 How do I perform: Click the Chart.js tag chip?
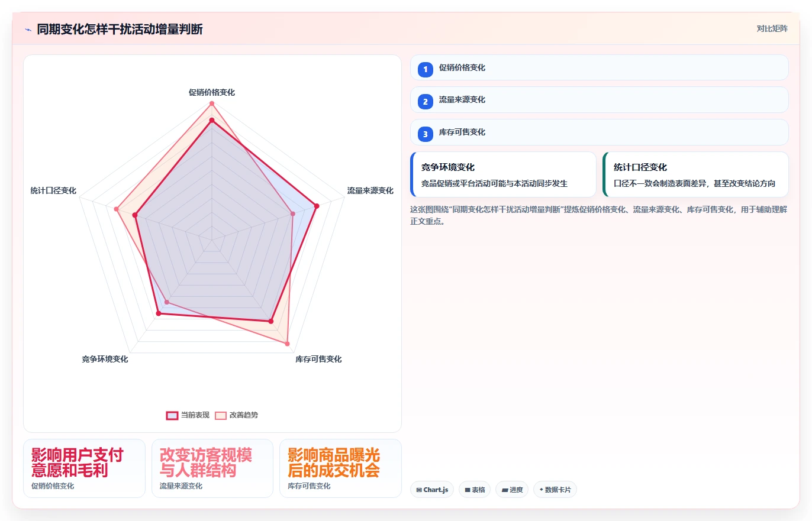point(432,490)
